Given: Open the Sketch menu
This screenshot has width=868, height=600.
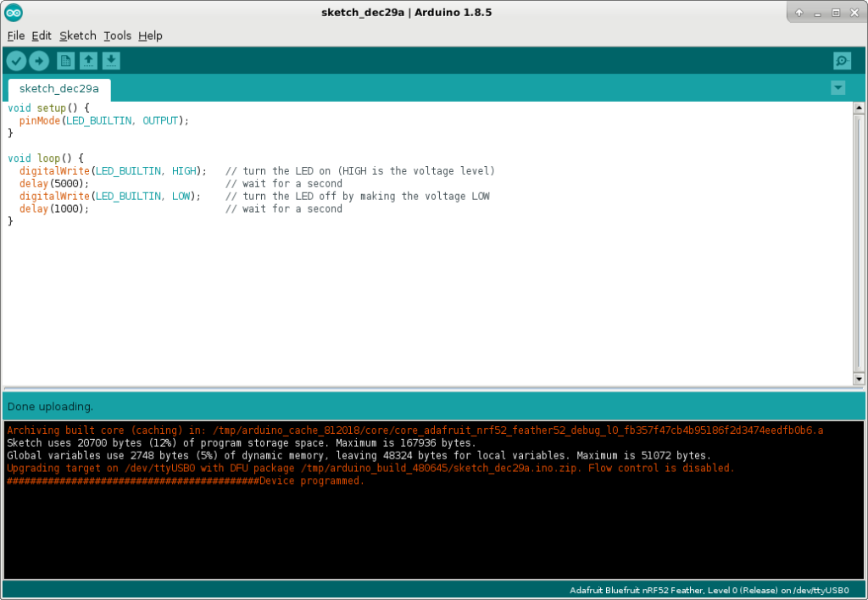Looking at the screenshot, I should [x=78, y=36].
